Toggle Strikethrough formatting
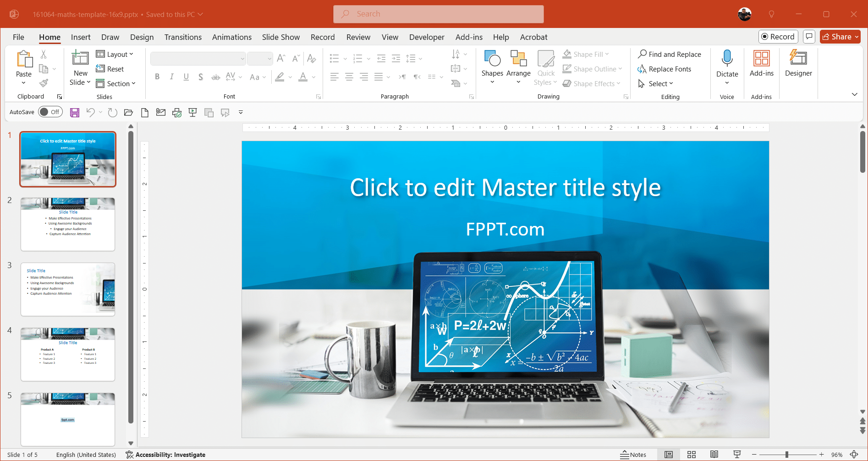Viewport: 868px width, 461px height. [215, 77]
